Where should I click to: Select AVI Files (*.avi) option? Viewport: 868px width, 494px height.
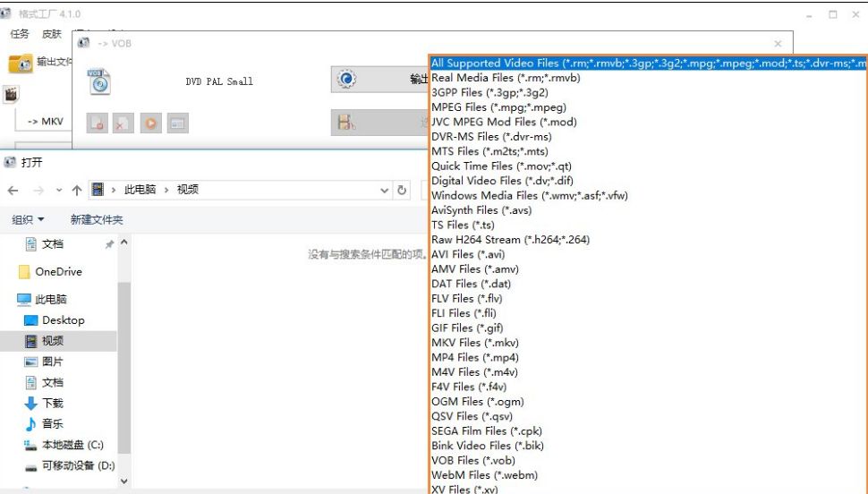(x=467, y=254)
